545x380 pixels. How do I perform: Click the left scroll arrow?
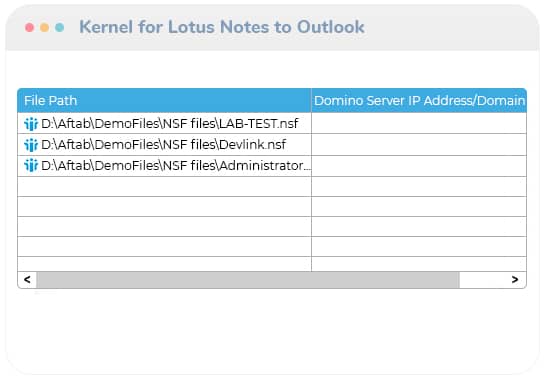point(27,280)
